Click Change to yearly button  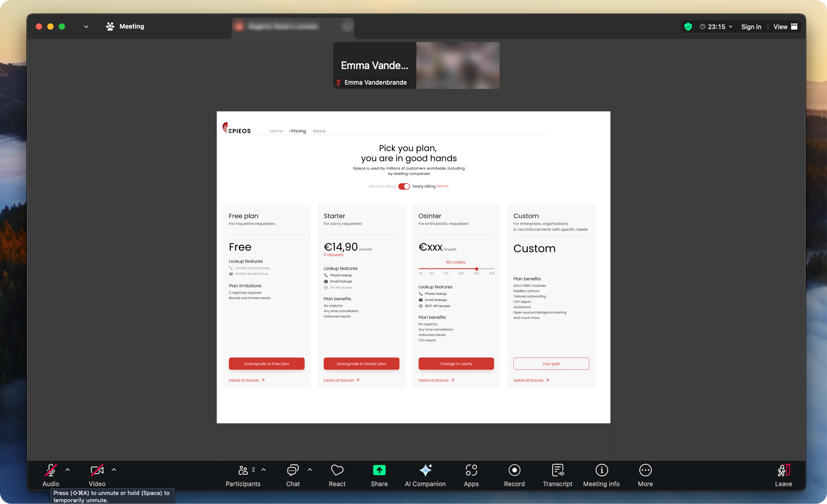coord(456,364)
